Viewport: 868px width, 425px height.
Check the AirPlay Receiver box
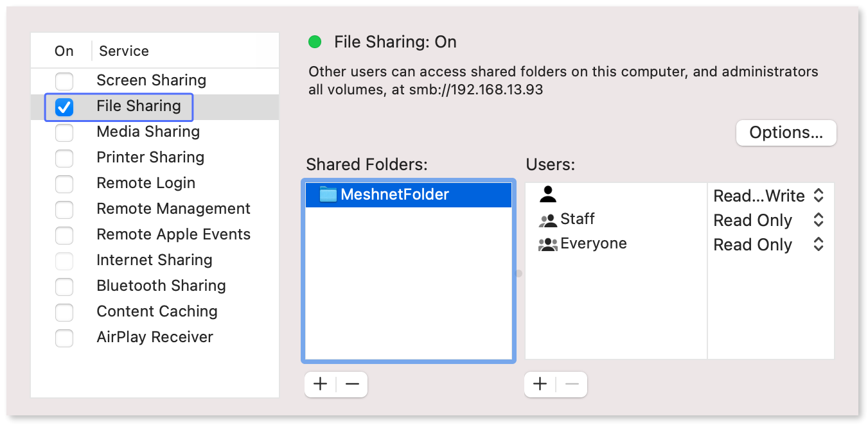tap(64, 337)
